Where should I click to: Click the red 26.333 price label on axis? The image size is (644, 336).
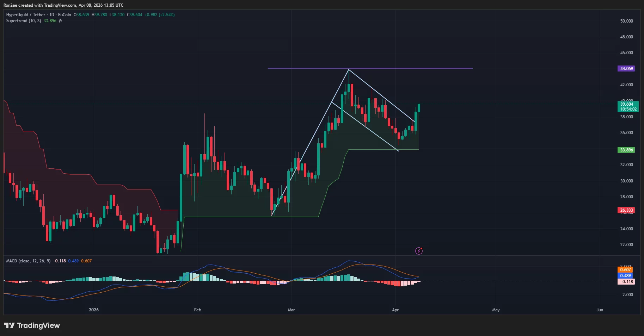[x=626, y=210]
